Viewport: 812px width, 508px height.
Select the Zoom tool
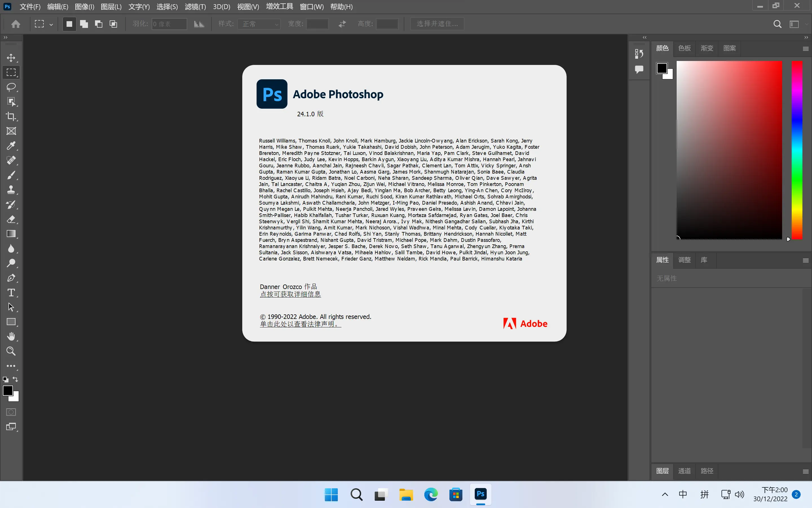coord(11,351)
